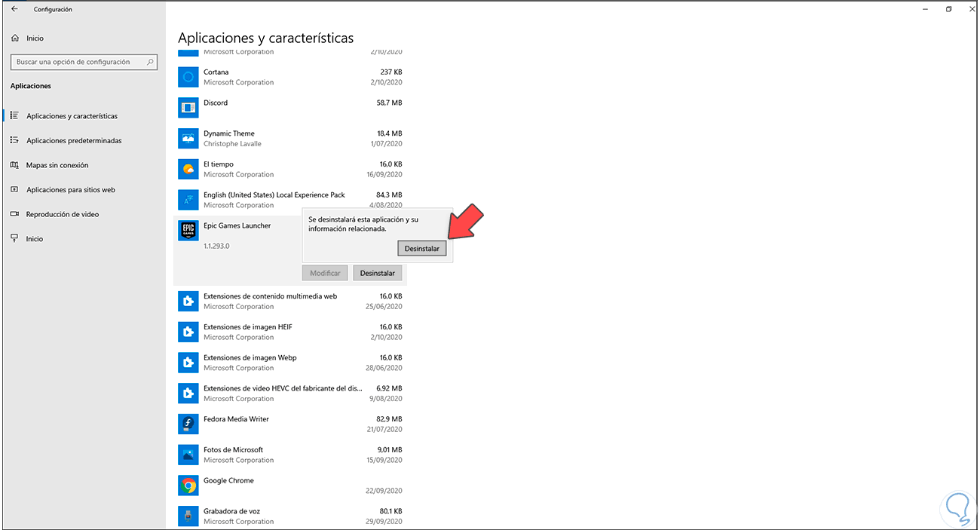Go to Mapas sin conexión
Image resolution: width=980 pixels, height=530 pixels.
57,165
